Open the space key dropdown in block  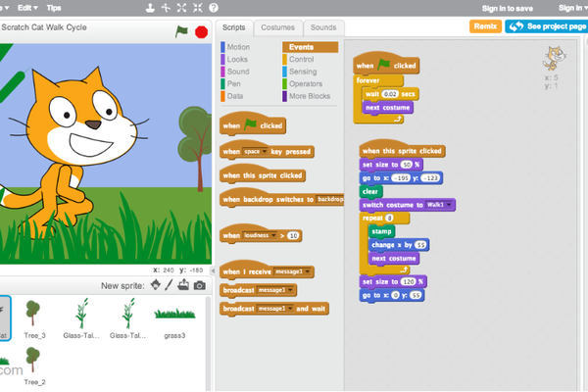[255, 152]
